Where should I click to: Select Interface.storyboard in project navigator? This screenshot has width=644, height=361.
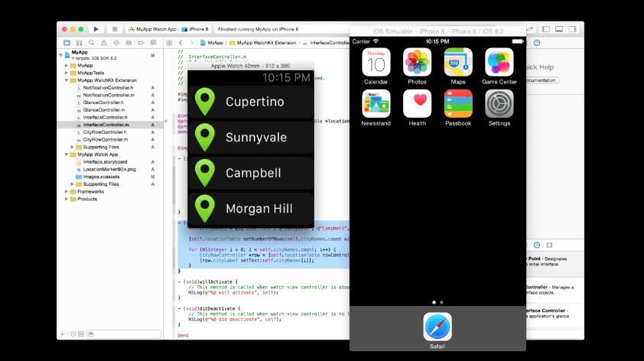(105, 162)
